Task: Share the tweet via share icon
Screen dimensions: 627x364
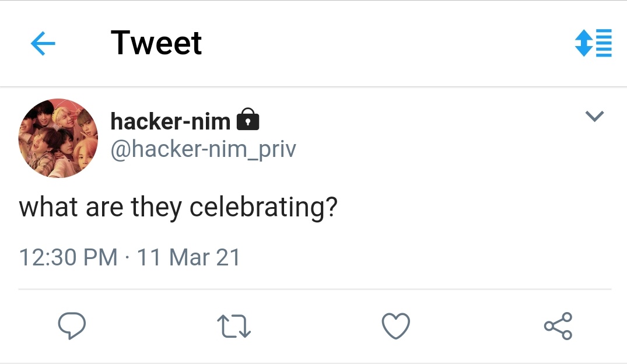Action: tap(558, 325)
